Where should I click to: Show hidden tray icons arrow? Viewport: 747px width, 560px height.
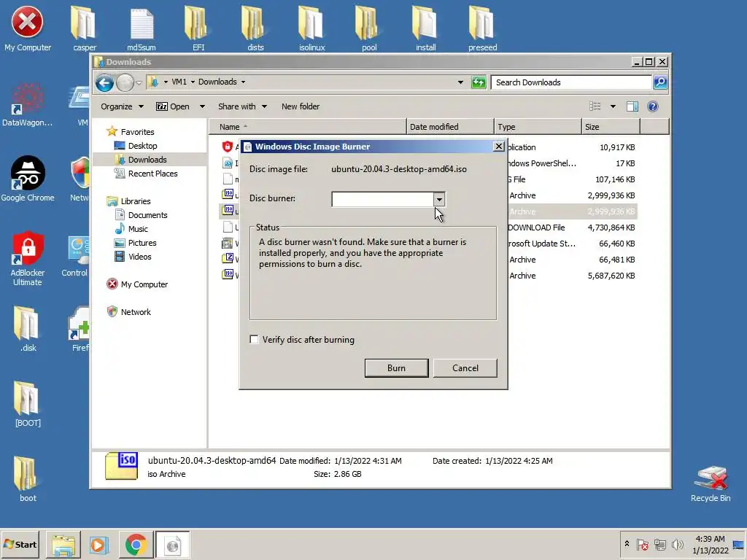(x=627, y=544)
